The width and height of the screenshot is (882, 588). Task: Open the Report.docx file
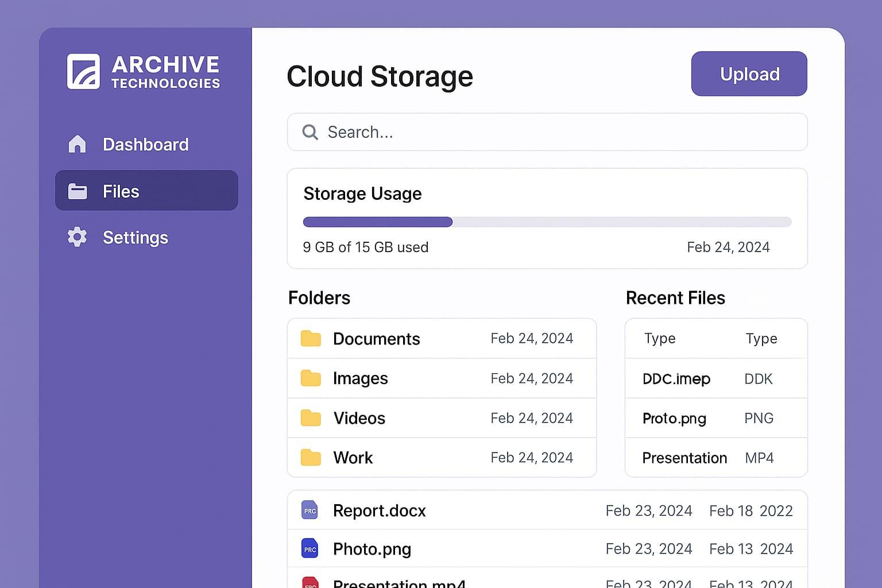pos(379,510)
